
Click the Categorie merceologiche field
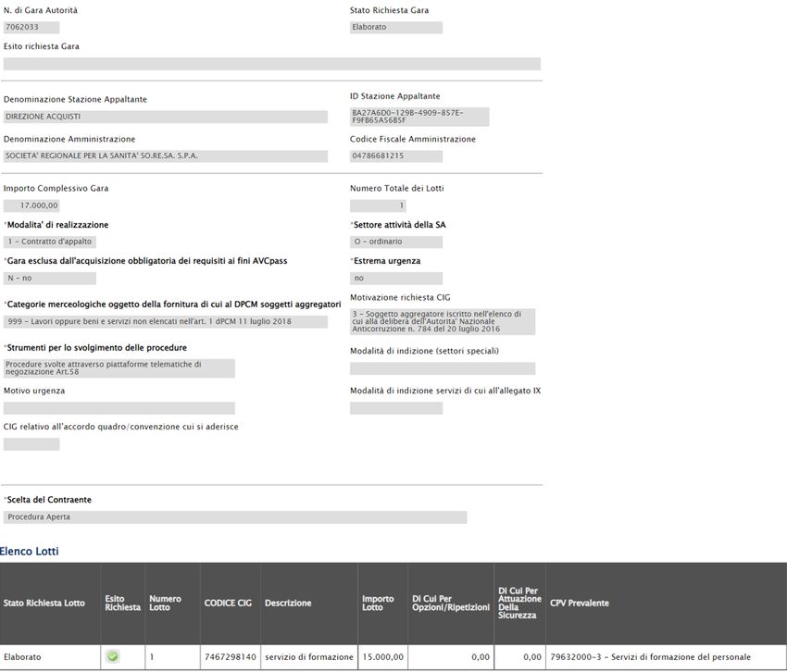tap(166, 321)
